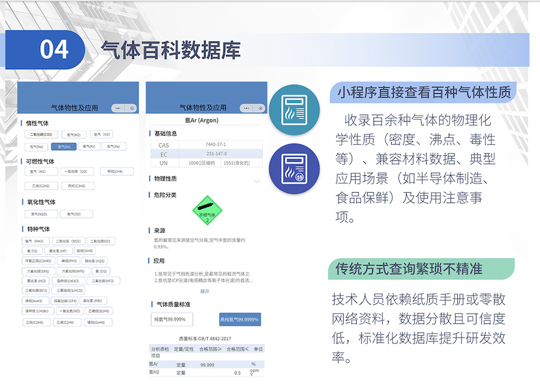This screenshot has height=392, width=540.
Task: Click the 传统方式查询繁琐不精准 heading
Action: (x=409, y=269)
